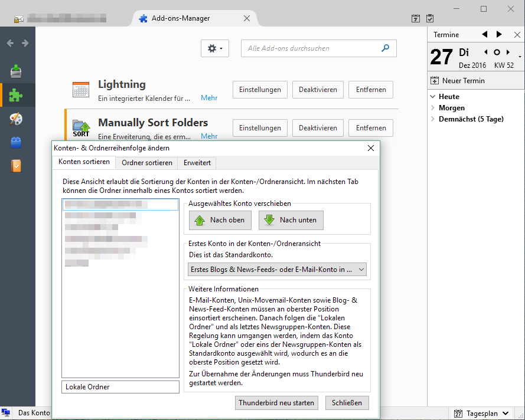Click the 'Dez 2016' month label
Screen dimensions: 525x420
(x=472, y=65)
